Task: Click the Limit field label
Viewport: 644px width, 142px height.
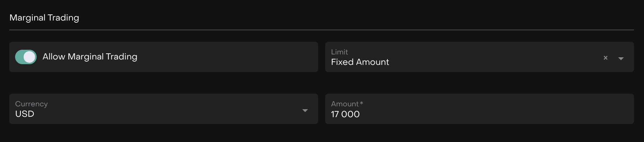Action: coord(340,52)
